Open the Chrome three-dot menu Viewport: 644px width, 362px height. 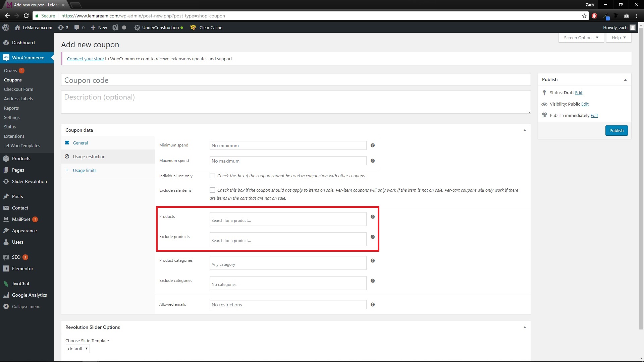coord(637,16)
